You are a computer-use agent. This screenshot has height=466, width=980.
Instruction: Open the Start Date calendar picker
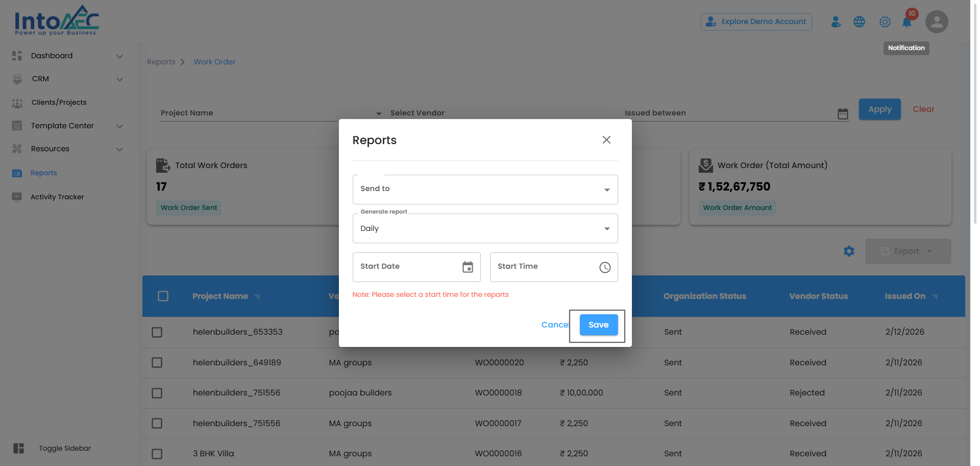(468, 267)
